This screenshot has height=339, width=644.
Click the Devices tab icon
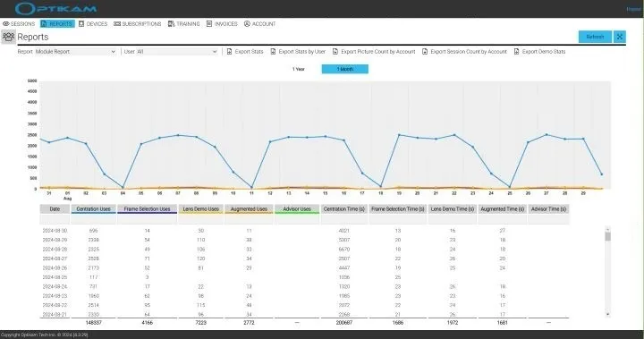click(81, 24)
